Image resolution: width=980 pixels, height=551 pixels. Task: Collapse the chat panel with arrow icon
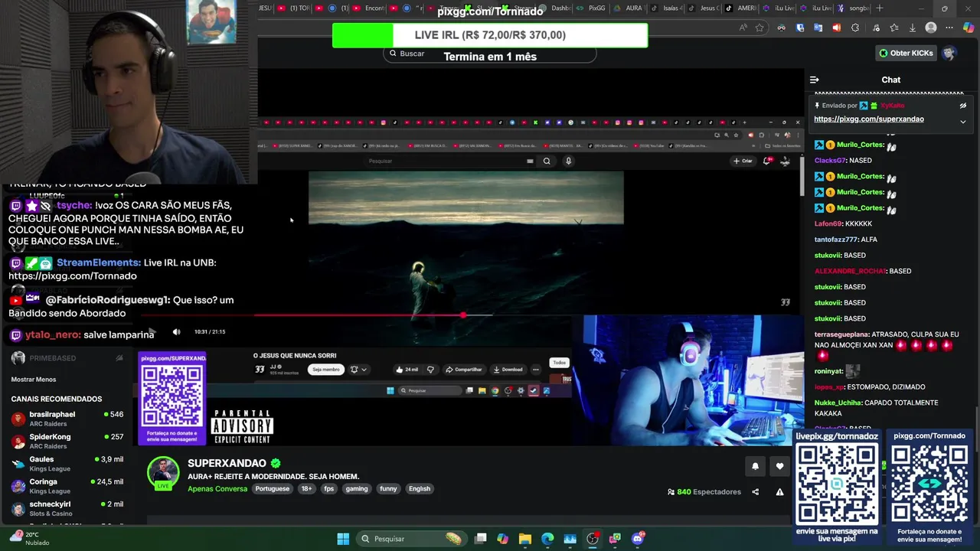(814, 80)
